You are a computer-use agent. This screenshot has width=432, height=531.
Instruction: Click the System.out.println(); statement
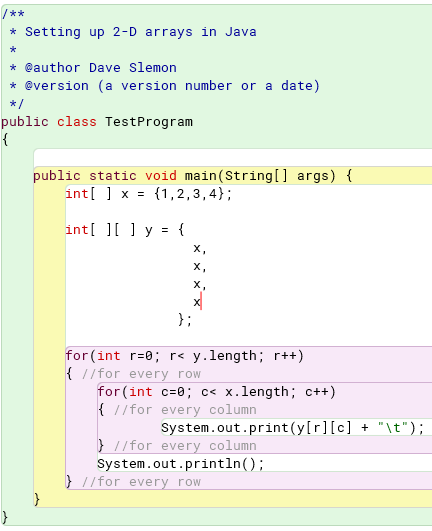(180, 464)
